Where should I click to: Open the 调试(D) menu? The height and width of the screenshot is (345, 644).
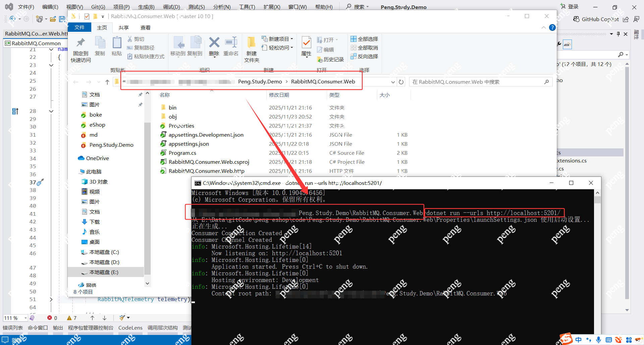click(x=171, y=7)
